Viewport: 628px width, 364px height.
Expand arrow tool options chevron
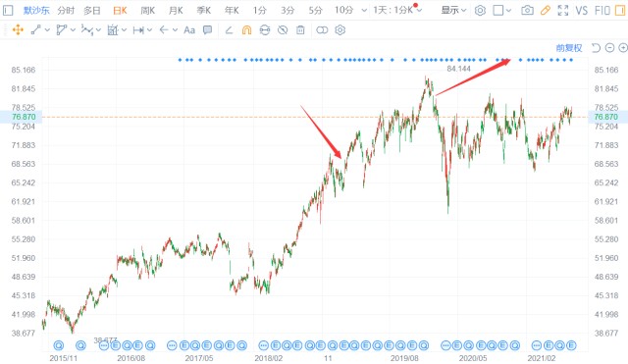(175, 30)
